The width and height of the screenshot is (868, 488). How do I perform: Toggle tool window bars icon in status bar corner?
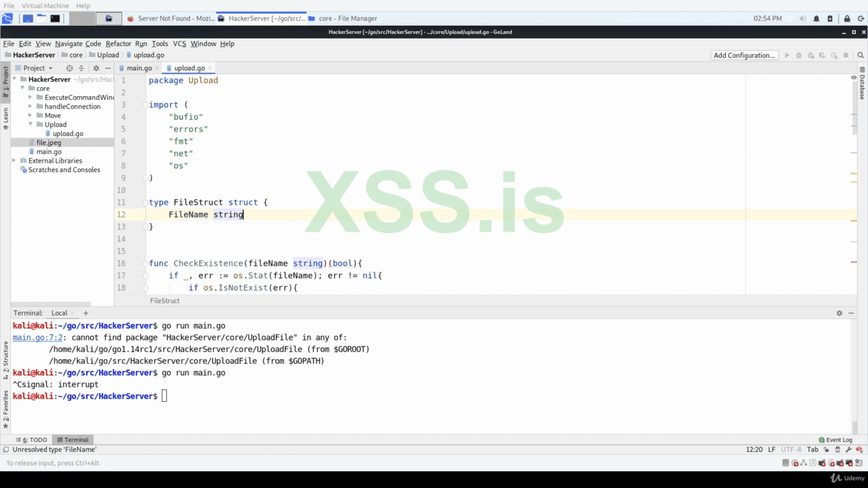(6, 449)
